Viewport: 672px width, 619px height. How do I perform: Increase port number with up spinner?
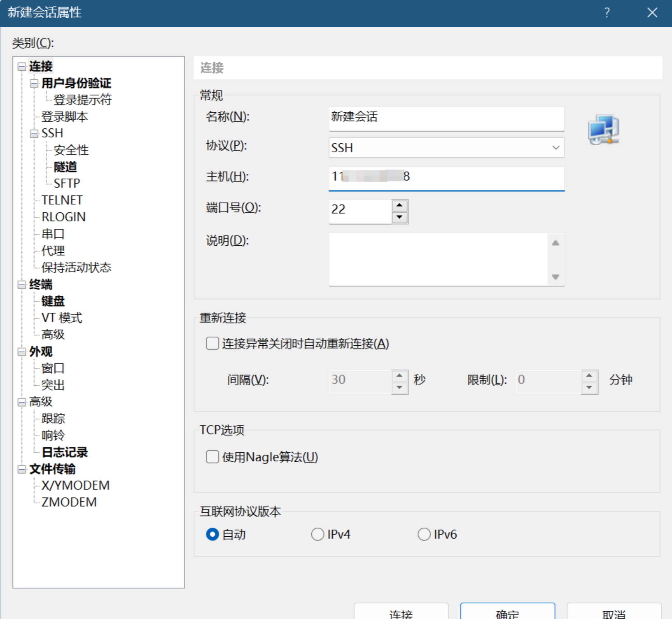(x=399, y=205)
